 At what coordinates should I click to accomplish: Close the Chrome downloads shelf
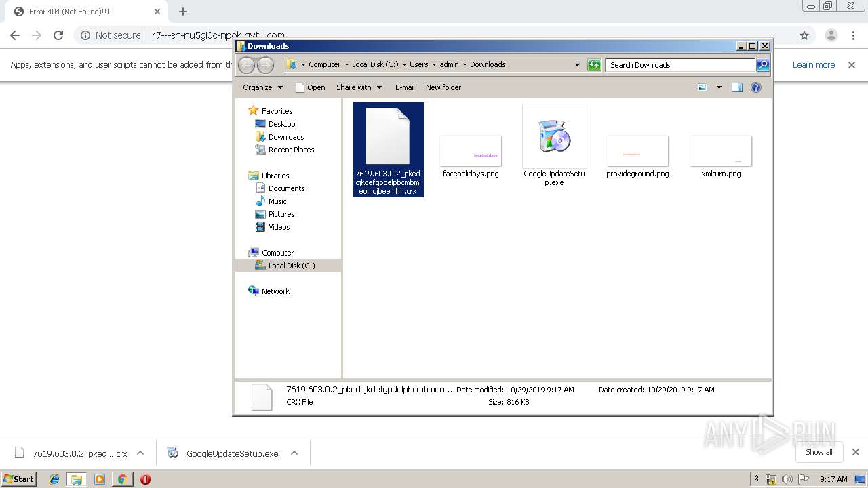pos(856,452)
